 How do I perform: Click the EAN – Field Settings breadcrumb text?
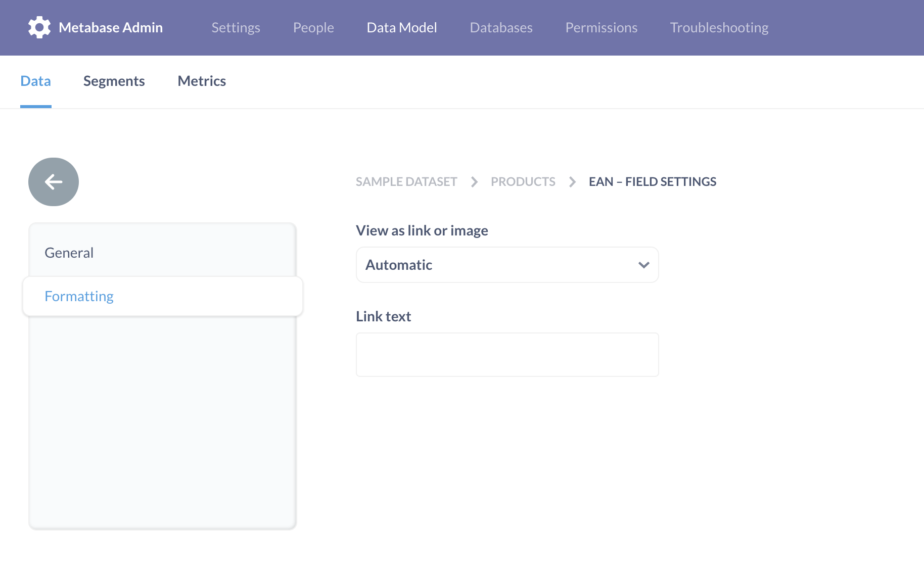(x=653, y=181)
